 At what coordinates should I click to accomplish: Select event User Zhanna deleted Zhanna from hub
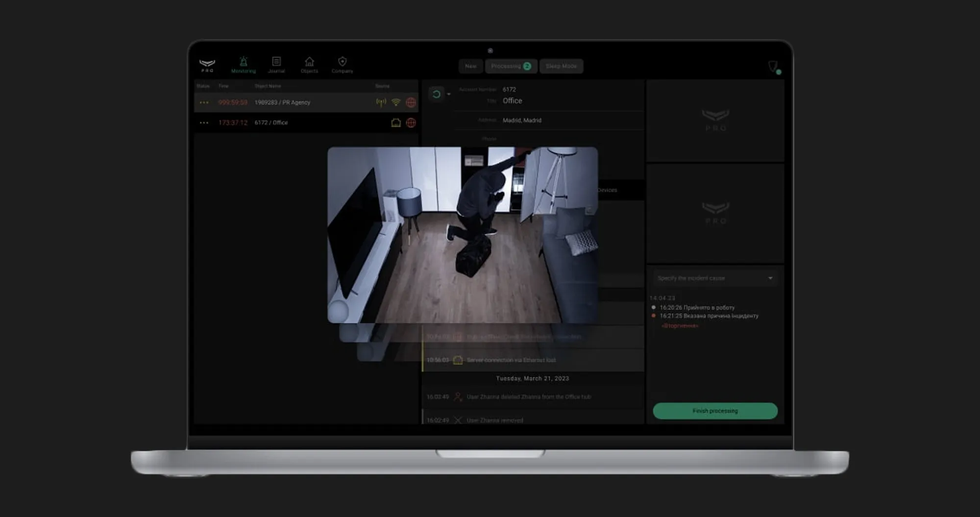pos(533,397)
